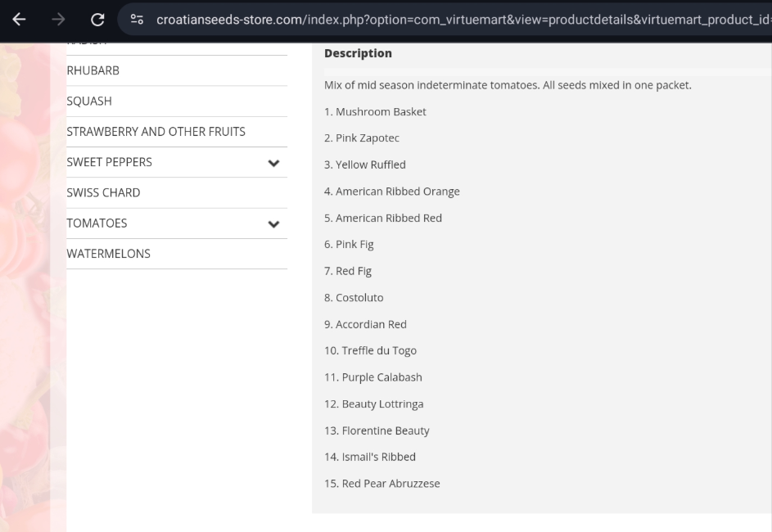Open the Watermelons category
772x532 pixels.
108,254
